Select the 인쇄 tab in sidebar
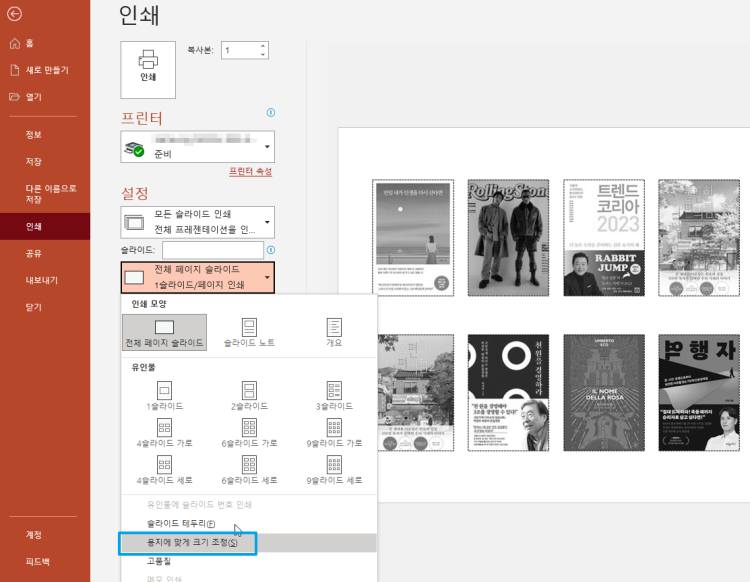The width and height of the screenshot is (750, 582). 45,226
